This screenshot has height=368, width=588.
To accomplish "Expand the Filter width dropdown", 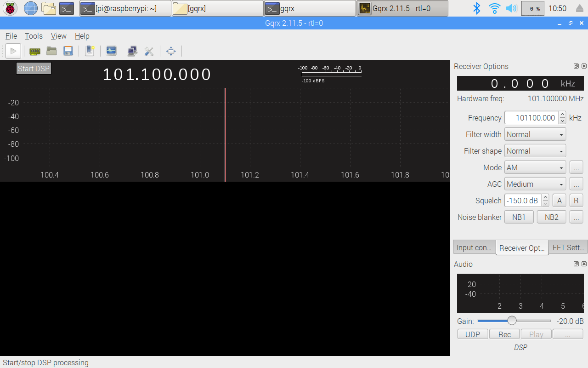I will tap(535, 134).
